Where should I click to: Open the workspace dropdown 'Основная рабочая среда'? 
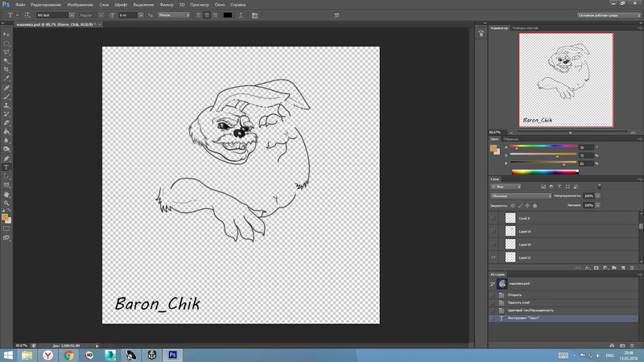tap(608, 14)
